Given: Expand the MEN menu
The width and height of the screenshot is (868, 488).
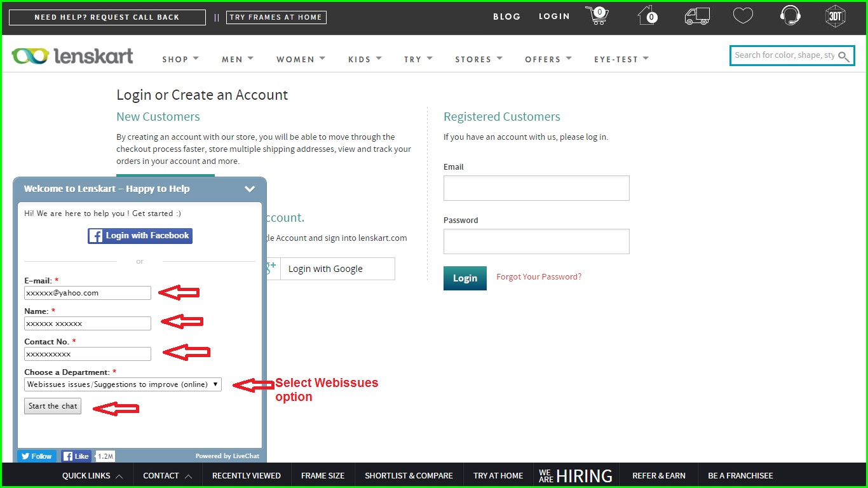Looking at the screenshot, I should (x=238, y=59).
